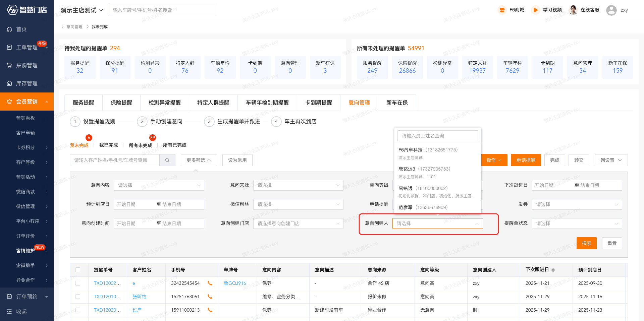Expand the 列设置 column settings dropdown

pyautogui.click(x=611, y=160)
